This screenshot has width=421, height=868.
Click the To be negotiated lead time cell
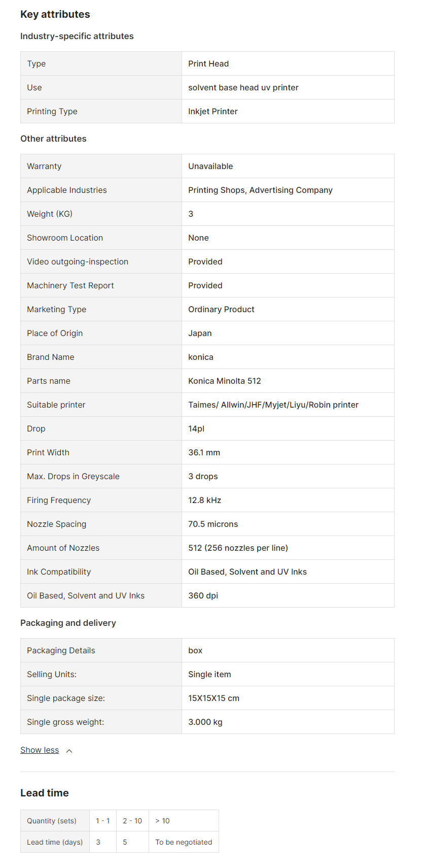(184, 842)
